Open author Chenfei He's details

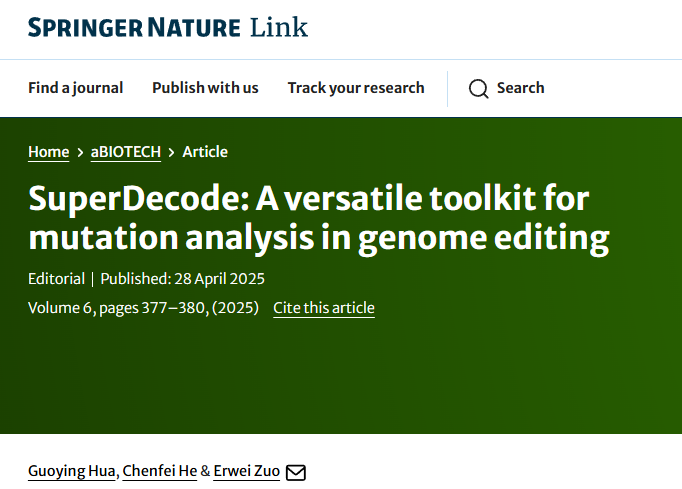pos(159,471)
